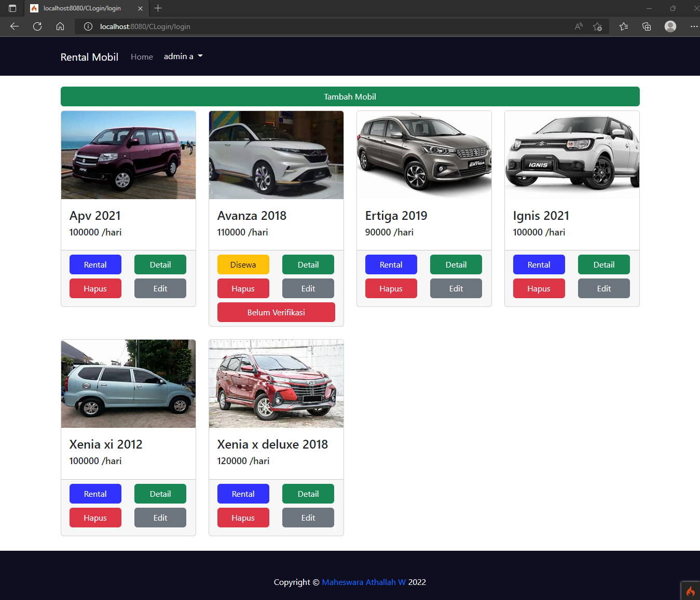Click the read aloud icon
The image size is (700, 600).
pos(578,26)
